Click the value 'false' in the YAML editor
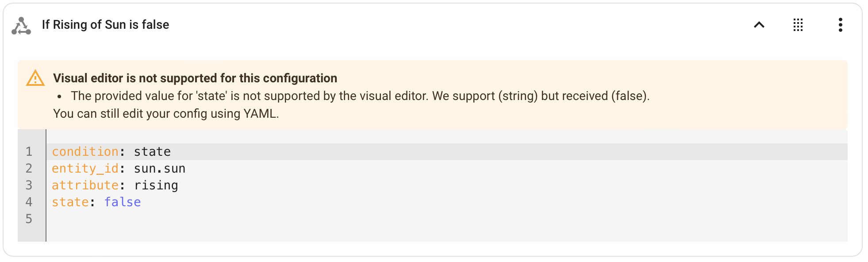The image size is (868, 262). point(123,202)
